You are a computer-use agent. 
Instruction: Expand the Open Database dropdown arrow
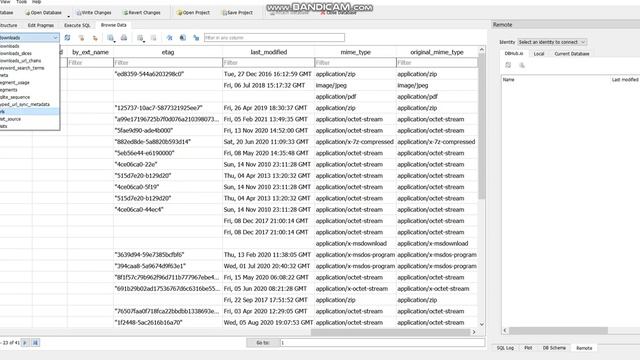coord(68,16)
